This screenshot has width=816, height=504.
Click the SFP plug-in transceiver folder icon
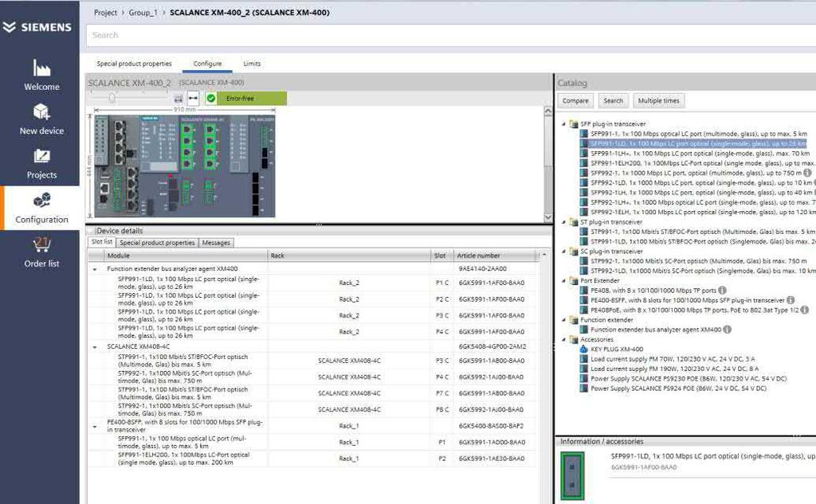574,123
